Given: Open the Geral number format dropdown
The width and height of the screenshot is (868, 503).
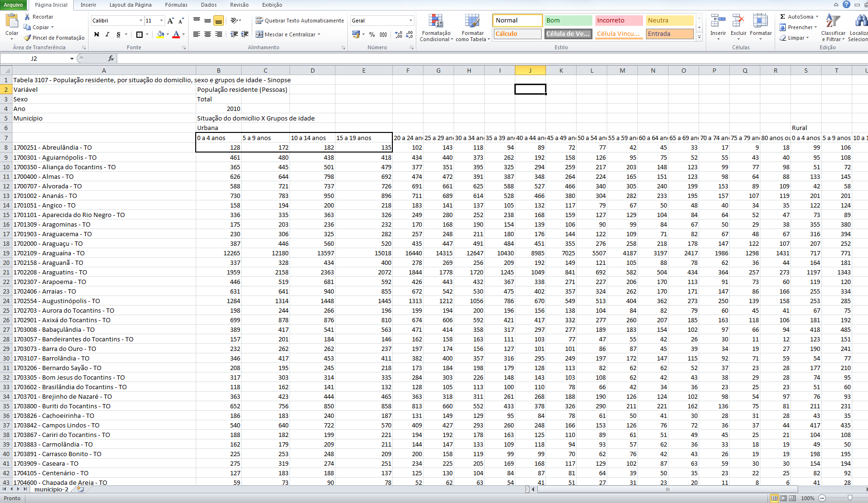Looking at the screenshot, I should click(411, 21).
